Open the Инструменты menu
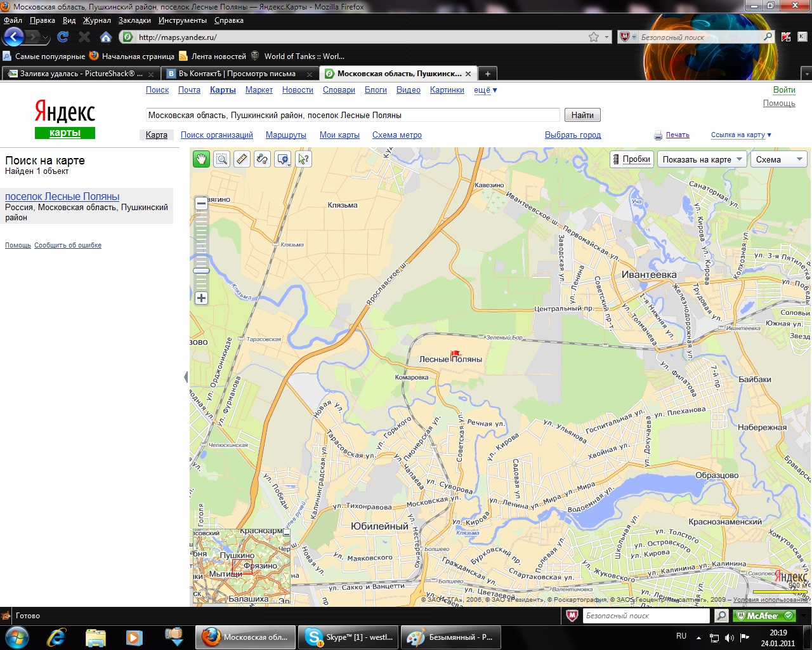The image size is (812, 650). (x=183, y=20)
